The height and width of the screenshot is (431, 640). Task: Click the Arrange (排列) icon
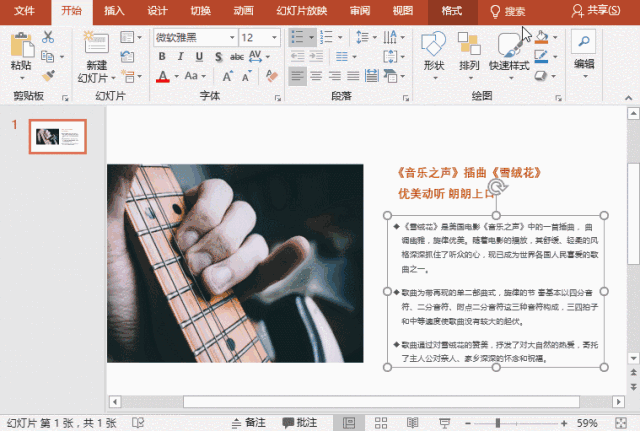coord(469,50)
